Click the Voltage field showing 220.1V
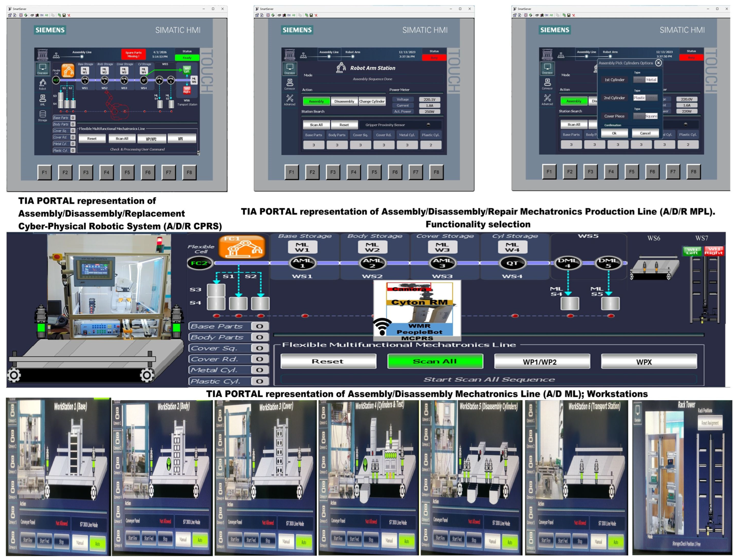Image resolution: width=738 pixels, height=560 pixels. (429, 99)
